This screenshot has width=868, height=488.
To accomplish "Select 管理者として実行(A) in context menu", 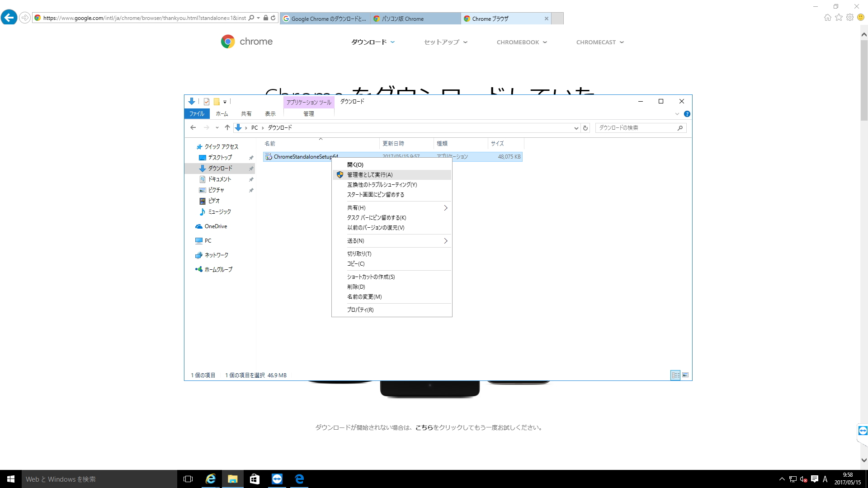I will 392,175.
